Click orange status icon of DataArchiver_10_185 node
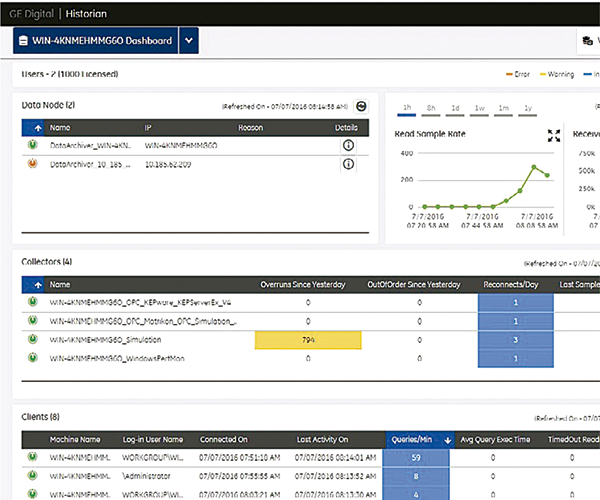The height and width of the screenshot is (500, 600). coord(33,163)
